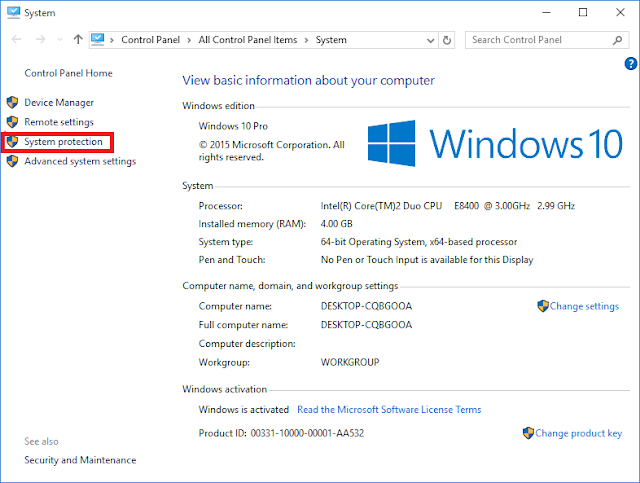Select Control Panel in breadcrumb path

151,40
